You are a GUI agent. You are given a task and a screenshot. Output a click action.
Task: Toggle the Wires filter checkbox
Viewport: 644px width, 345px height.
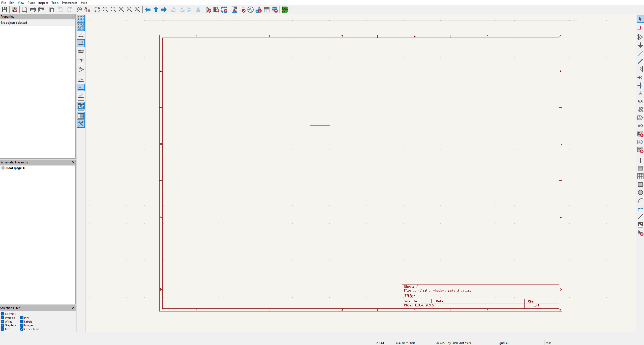[x=3, y=322]
